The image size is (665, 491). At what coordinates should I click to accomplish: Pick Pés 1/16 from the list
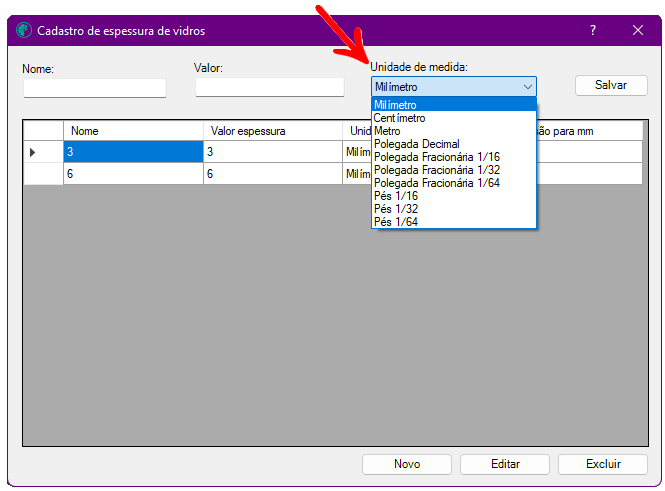click(454, 196)
